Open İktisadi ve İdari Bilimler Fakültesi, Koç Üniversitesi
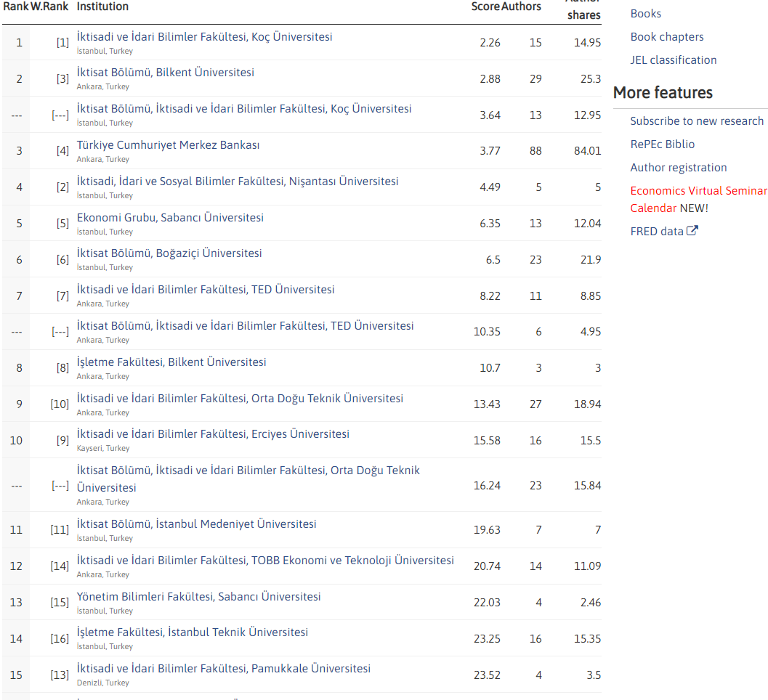Viewport: 768px width, 700px height. (204, 37)
